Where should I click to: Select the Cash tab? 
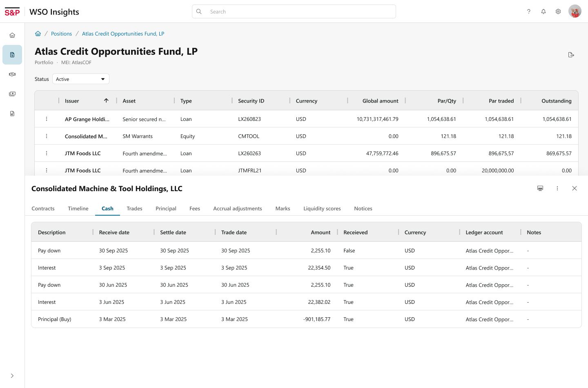(x=107, y=208)
